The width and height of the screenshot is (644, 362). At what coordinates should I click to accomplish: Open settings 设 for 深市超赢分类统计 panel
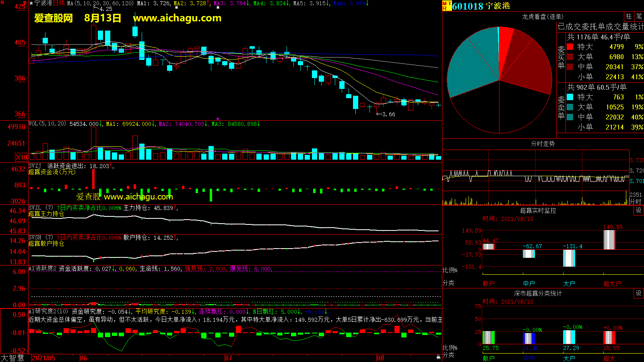[639, 293]
